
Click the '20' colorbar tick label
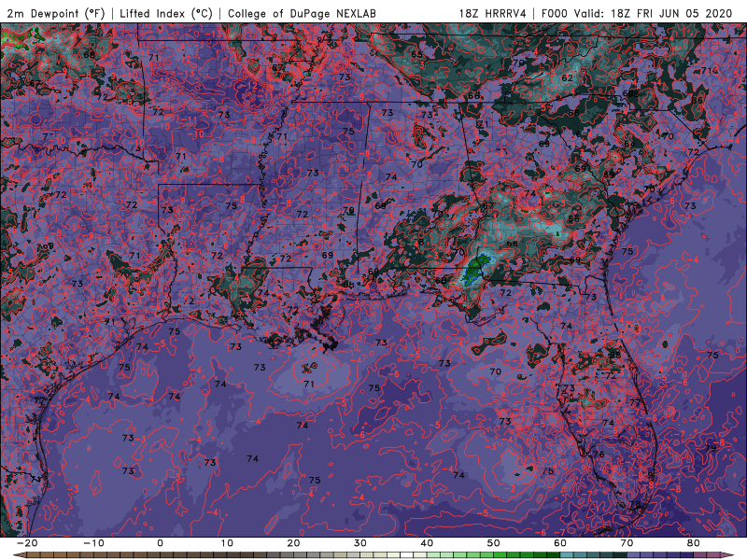pos(293,543)
